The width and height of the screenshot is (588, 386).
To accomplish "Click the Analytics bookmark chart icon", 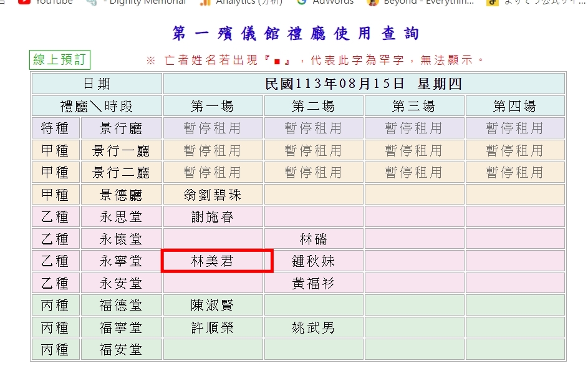I will (x=205, y=2).
